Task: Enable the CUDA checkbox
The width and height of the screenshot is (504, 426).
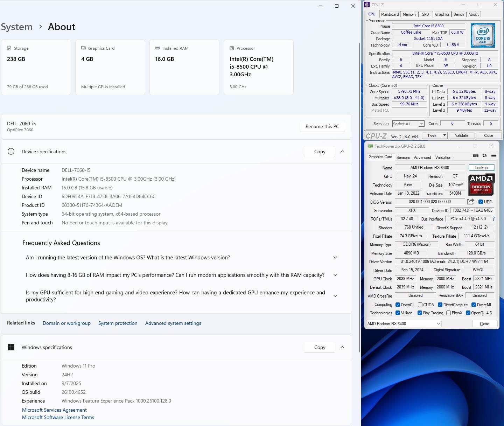Action: [x=420, y=305]
